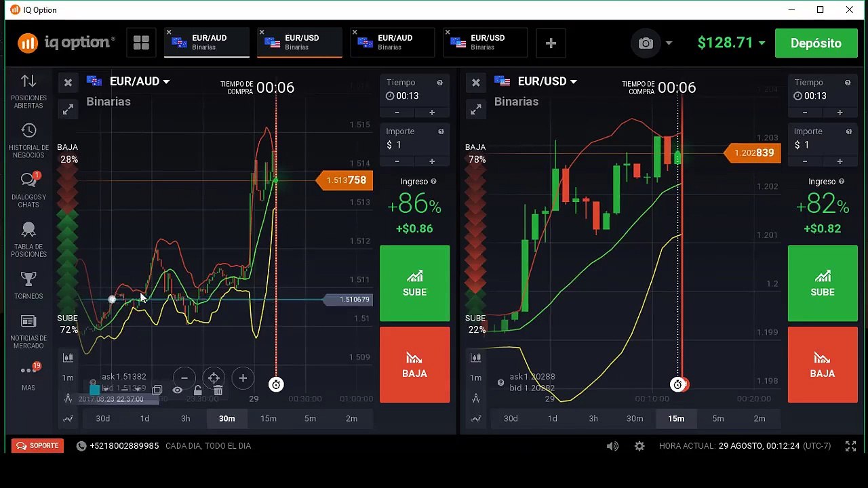Open settings with the gear icon
Image resolution: width=868 pixels, height=488 pixels.
639,446
